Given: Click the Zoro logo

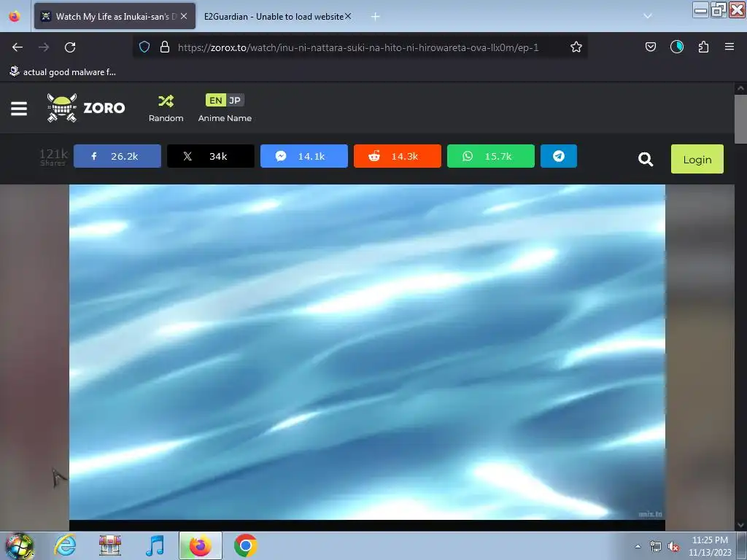Looking at the screenshot, I should click(x=86, y=108).
